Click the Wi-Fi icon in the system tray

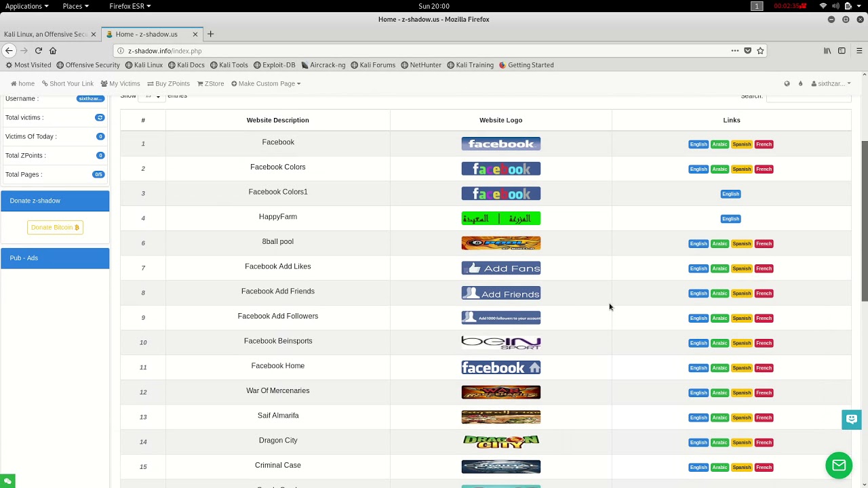(823, 6)
